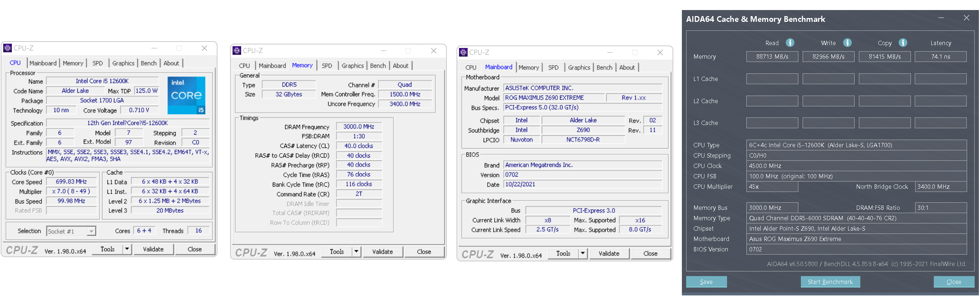The image size is (980, 299).
Task: Click the North Bridge Clock 3400.0 MHz field
Action: 941,187
